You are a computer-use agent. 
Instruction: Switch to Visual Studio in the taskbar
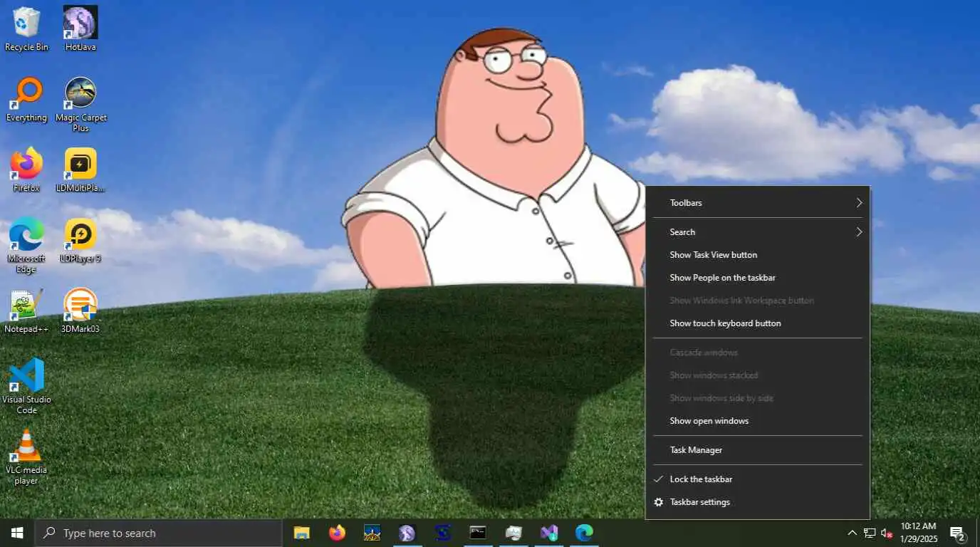pyautogui.click(x=548, y=533)
